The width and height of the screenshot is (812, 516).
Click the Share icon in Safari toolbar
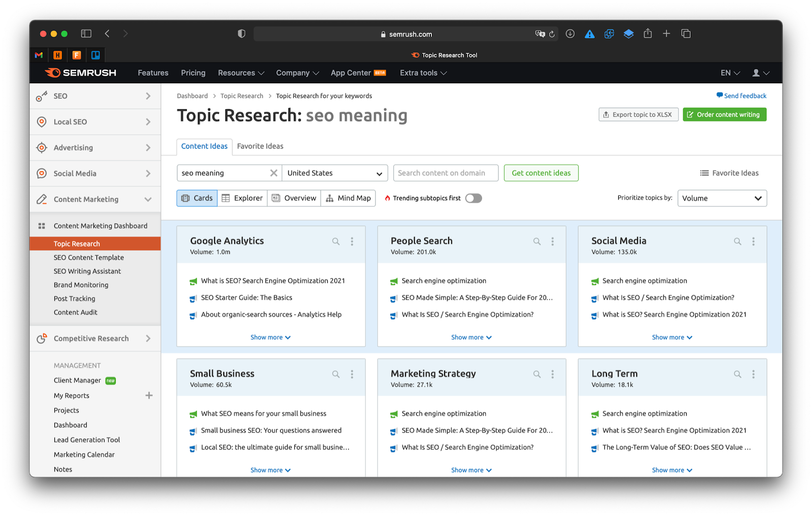(648, 34)
